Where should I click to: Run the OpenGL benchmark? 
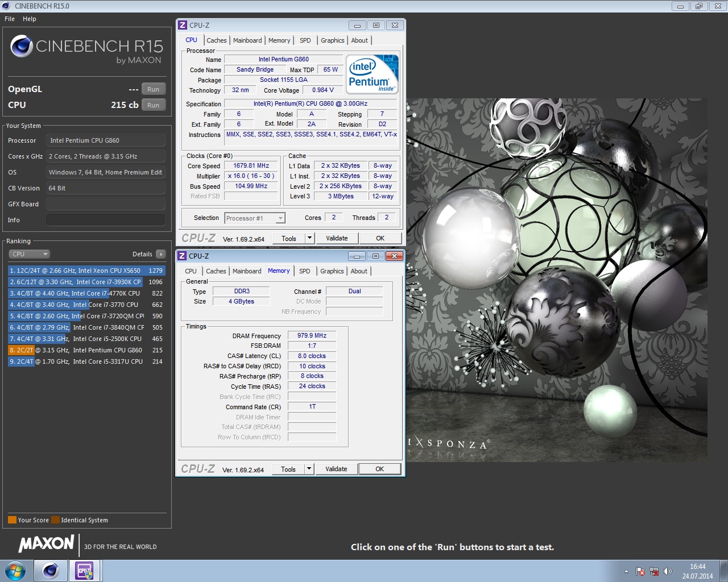154,89
